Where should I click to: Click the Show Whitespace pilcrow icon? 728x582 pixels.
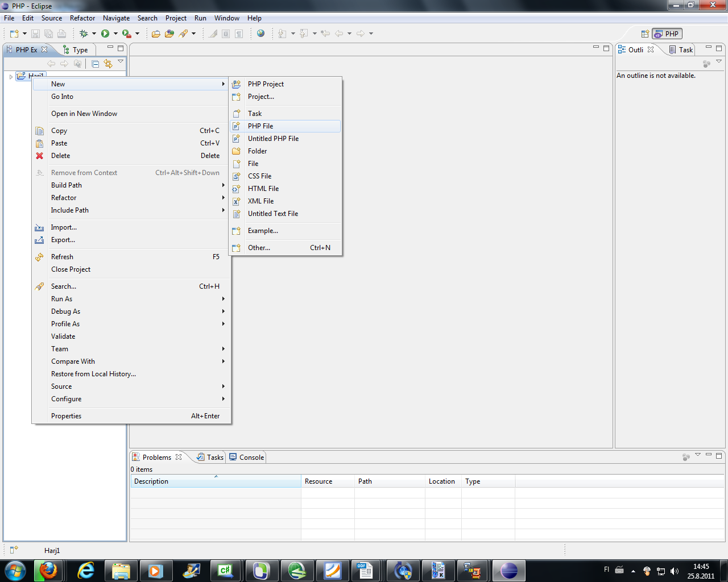click(239, 34)
